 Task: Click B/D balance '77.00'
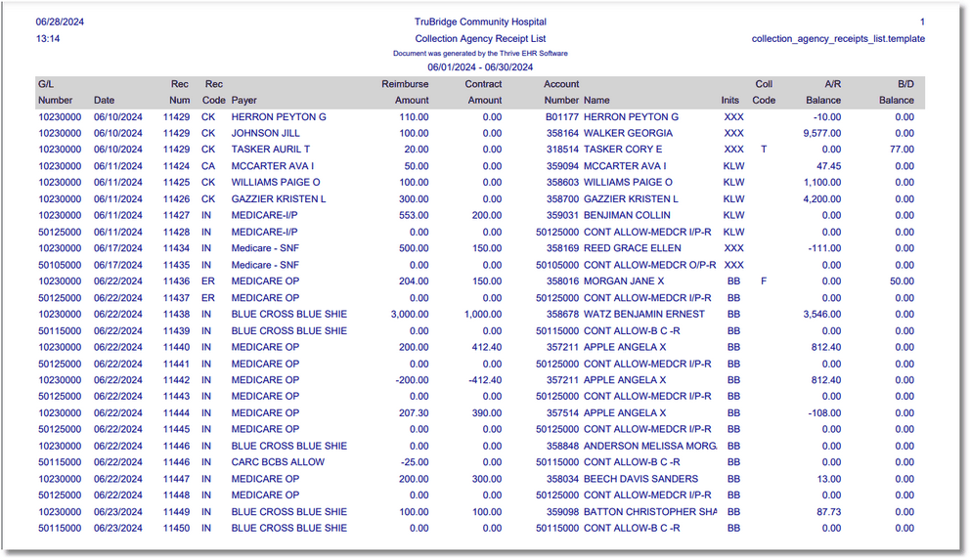tap(902, 149)
